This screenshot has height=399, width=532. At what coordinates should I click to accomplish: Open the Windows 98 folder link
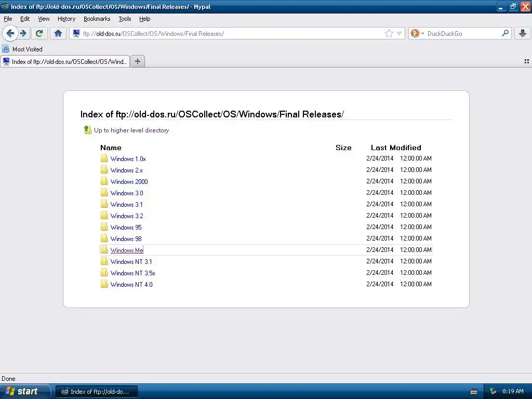click(126, 239)
